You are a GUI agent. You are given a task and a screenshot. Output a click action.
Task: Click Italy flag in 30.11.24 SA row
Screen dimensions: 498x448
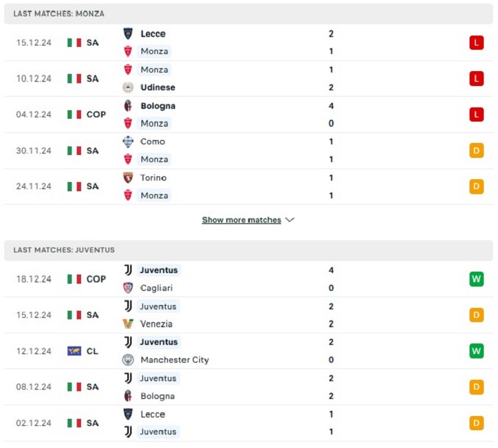coord(74,151)
